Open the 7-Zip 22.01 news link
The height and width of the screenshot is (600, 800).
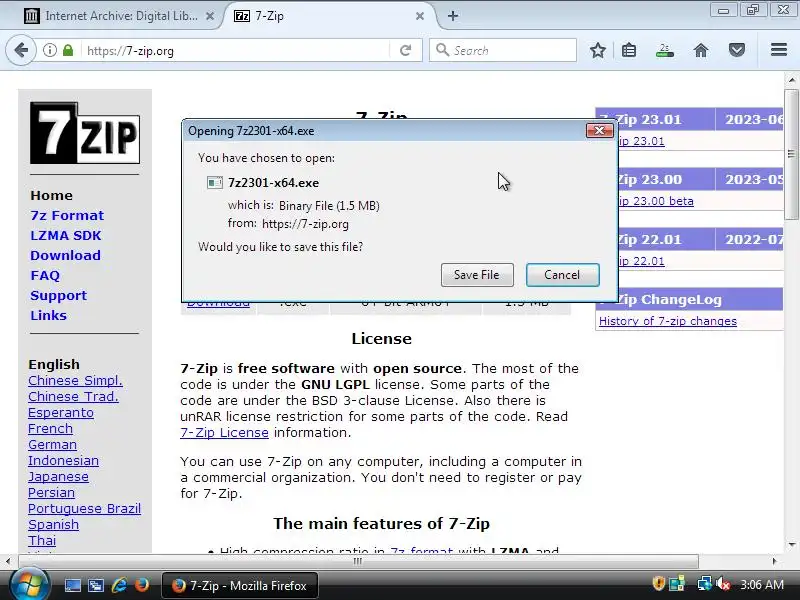click(641, 261)
